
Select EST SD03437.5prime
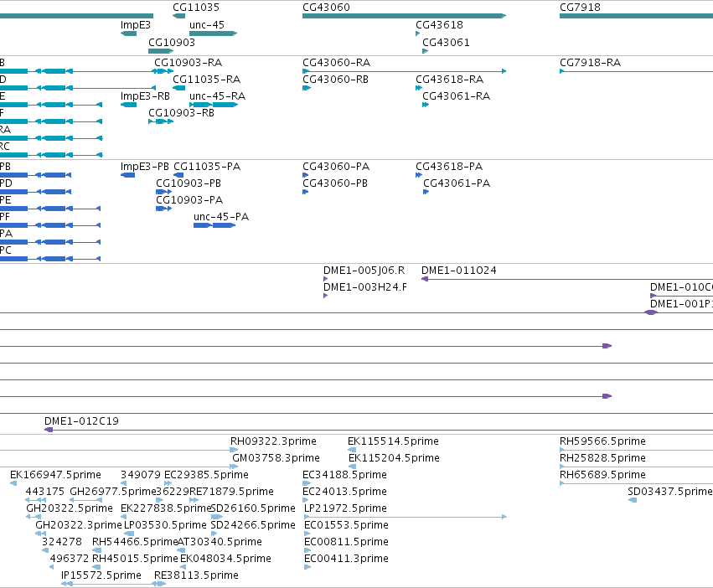pos(669,492)
